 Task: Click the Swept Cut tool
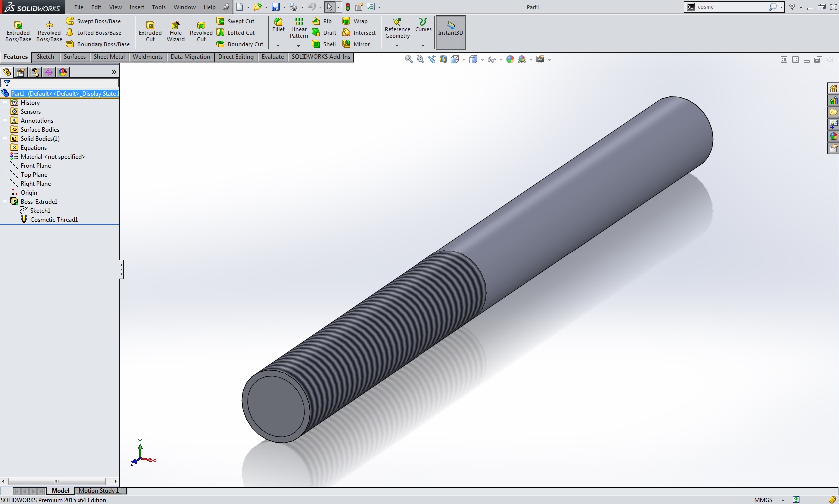tap(235, 21)
